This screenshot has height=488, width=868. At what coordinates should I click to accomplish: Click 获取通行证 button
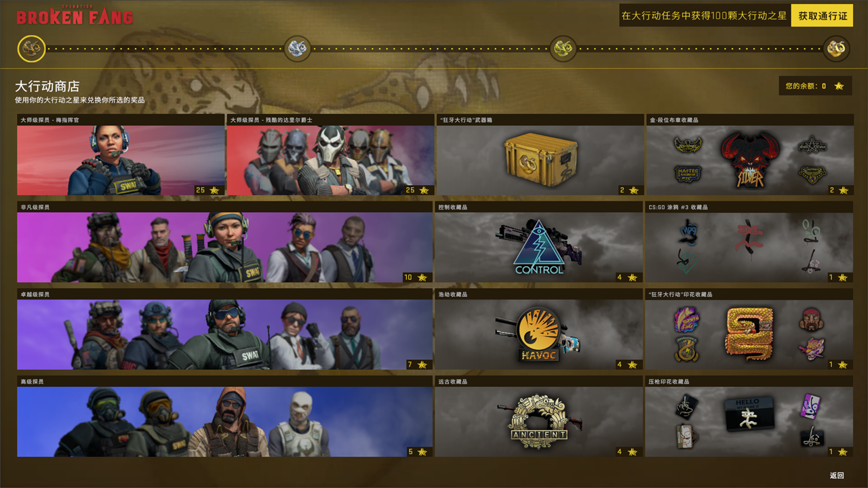click(823, 16)
